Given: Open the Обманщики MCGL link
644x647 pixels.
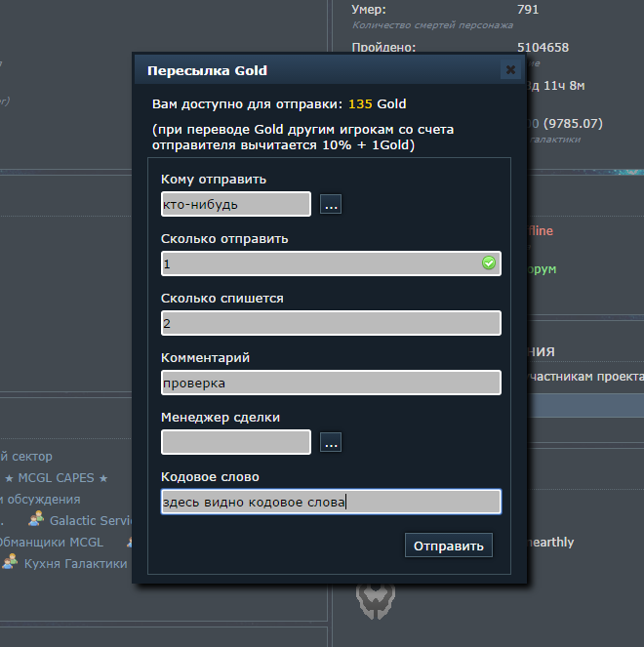Looking at the screenshot, I should click(51, 542).
